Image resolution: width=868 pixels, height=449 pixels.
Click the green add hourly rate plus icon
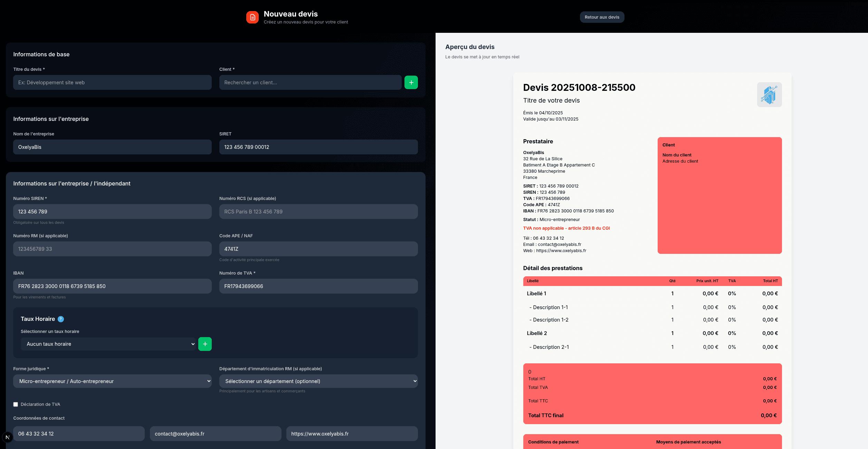(x=205, y=344)
